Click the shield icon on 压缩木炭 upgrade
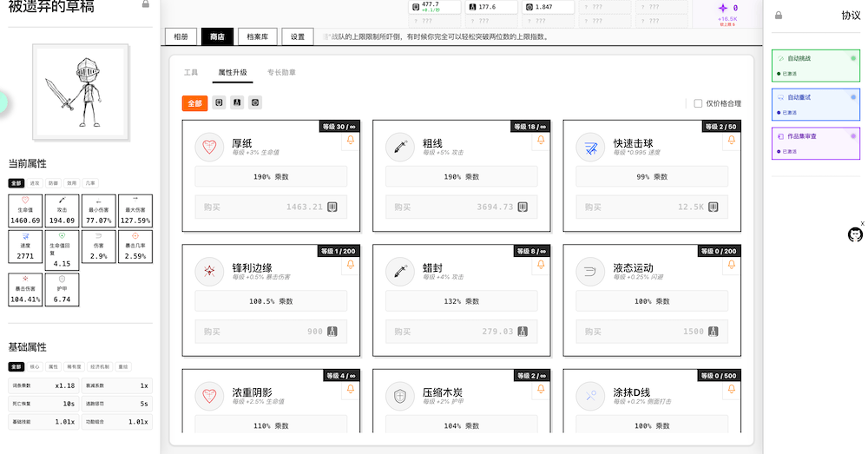Image resolution: width=868 pixels, height=454 pixels. pos(399,396)
